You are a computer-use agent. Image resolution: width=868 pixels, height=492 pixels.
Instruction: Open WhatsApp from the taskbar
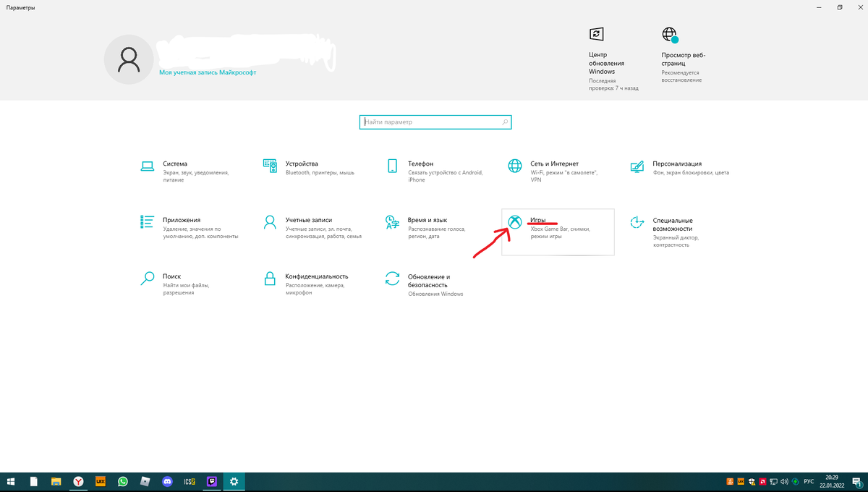(123, 481)
